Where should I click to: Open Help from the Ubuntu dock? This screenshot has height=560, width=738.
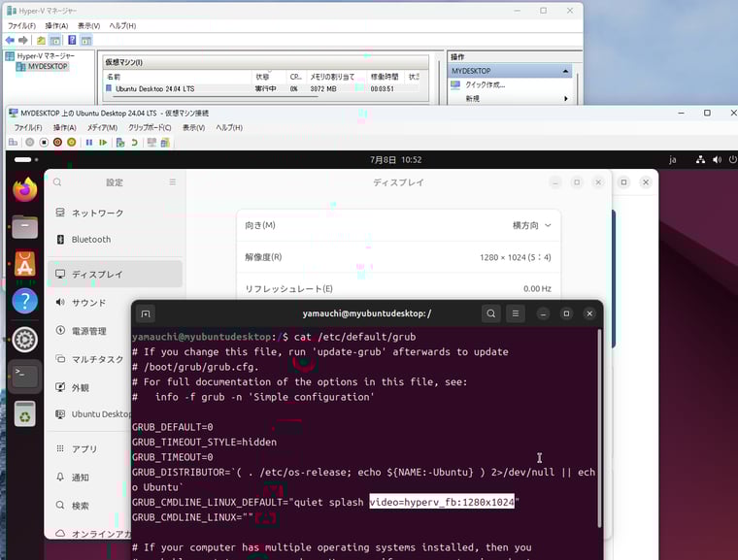point(25,301)
